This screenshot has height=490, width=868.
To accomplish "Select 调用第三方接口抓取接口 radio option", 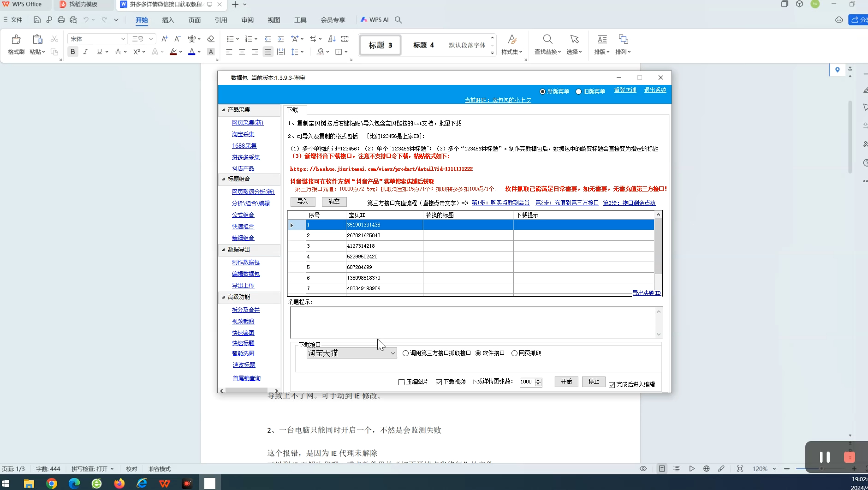I will (x=405, y=353).
